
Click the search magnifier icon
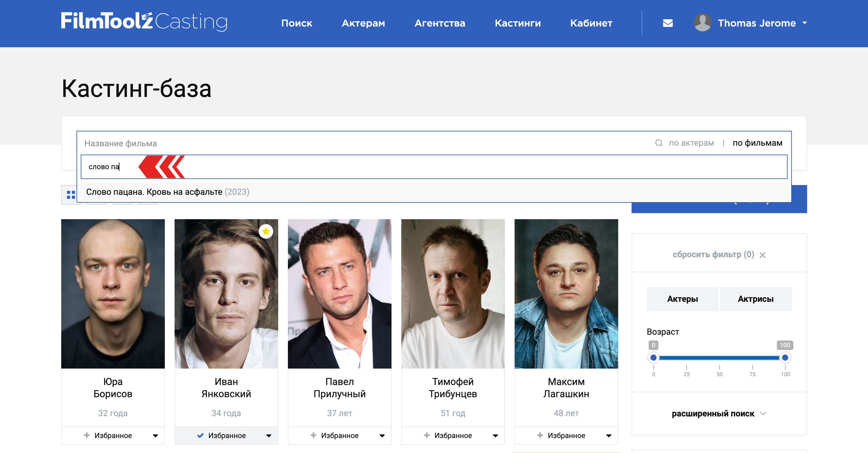(x=658, y=143)
